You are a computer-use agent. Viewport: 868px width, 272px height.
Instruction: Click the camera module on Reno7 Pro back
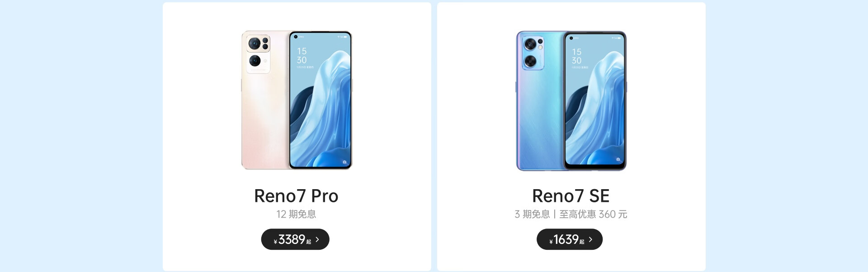click(258, 53)
